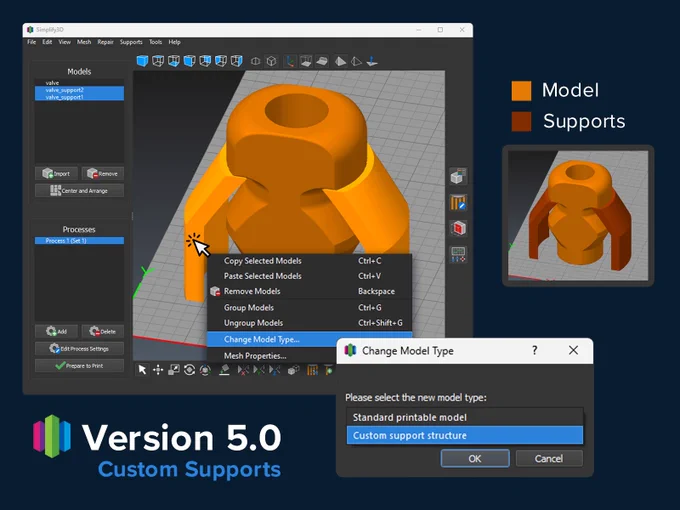
Task: Choose Copy Selected Models from context menu
Action: (309, 261)
